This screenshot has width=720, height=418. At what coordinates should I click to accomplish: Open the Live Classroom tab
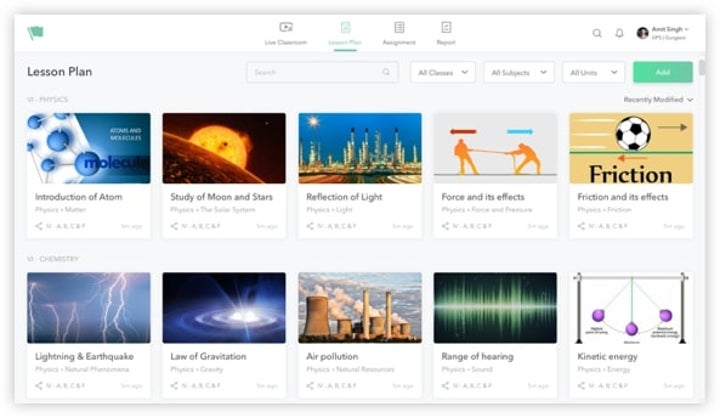pyautogui.click(x=286, y=33)
